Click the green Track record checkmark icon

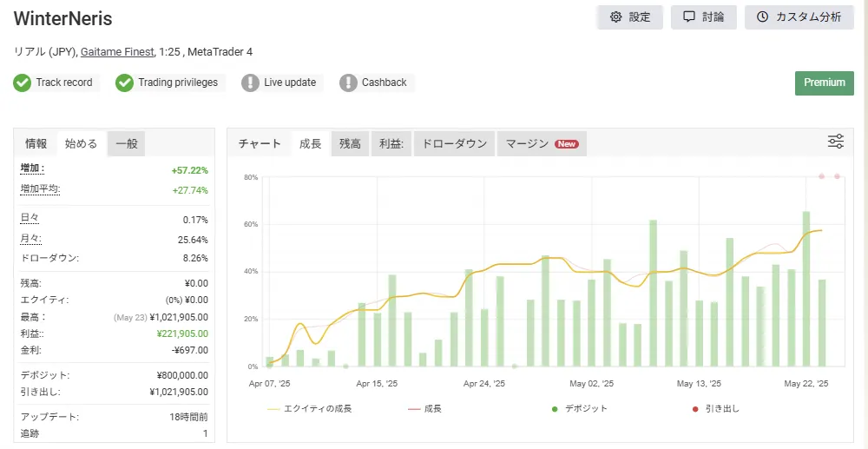tap(23, 83)
